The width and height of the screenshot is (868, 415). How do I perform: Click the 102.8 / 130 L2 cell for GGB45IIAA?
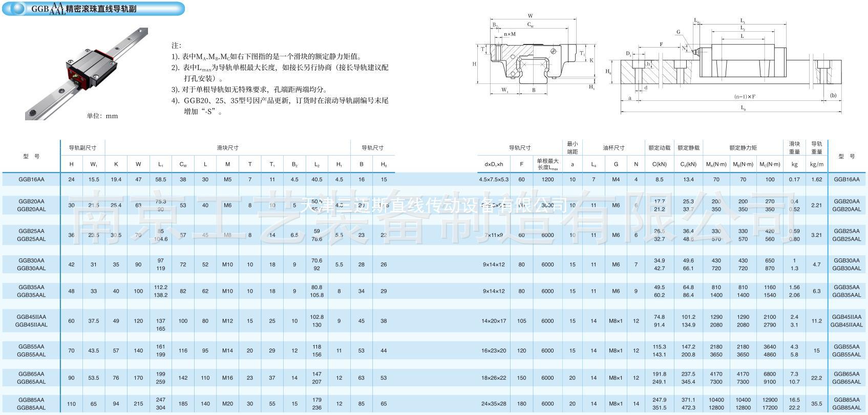[x=316, y=321]
